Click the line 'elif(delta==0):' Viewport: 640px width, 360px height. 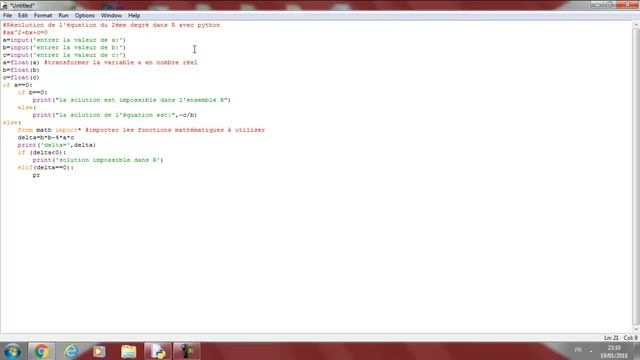coord(46,168)
